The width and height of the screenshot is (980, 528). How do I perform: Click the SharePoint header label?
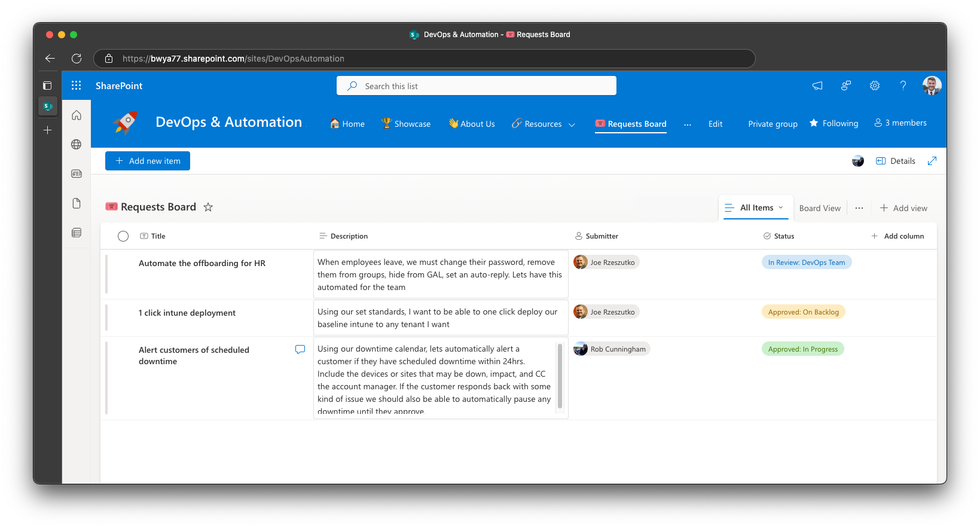point(119,86)
